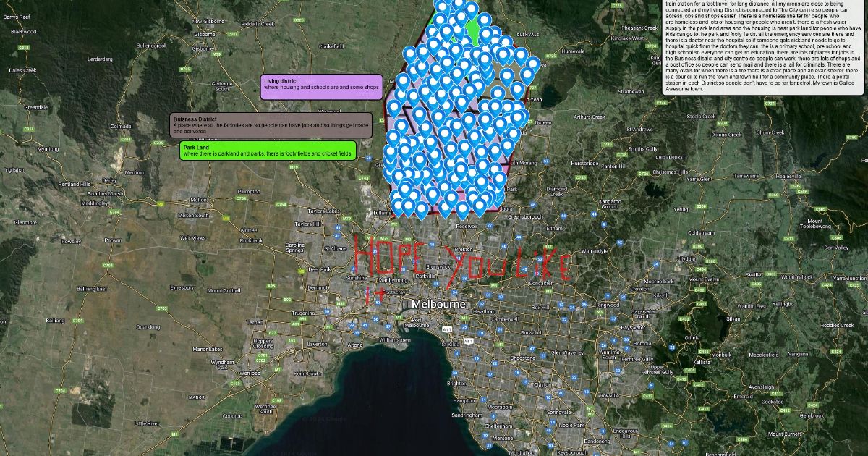This screenshot has height=456, width=868.
Task: Select the Olinda label
Action: (692, 337)
